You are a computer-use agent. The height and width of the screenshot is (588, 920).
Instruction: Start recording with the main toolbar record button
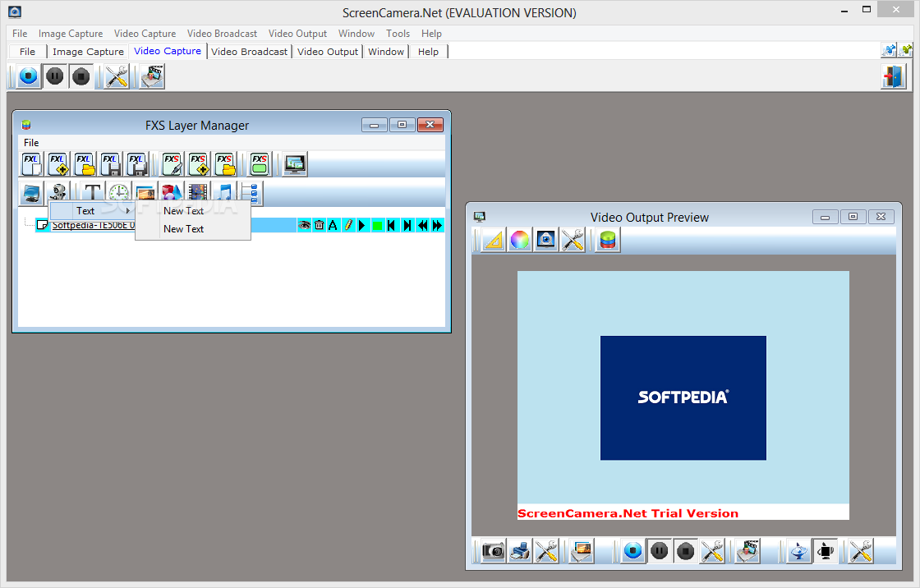point(28,76)
